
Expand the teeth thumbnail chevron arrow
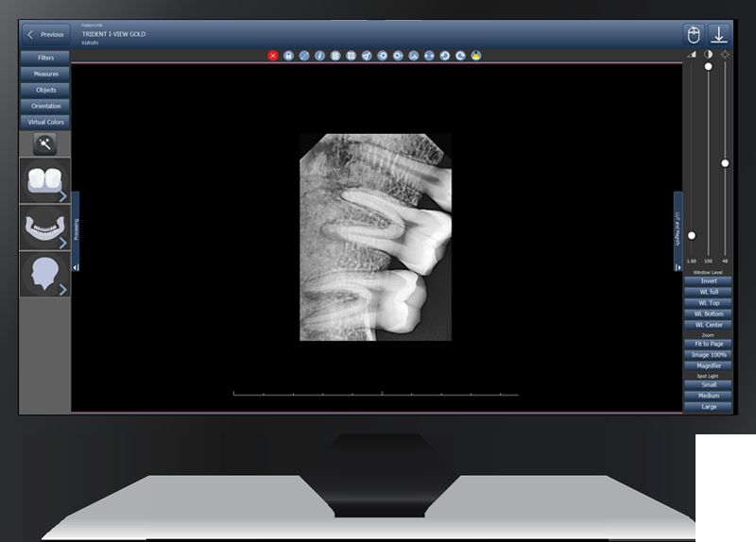point(62,196)
